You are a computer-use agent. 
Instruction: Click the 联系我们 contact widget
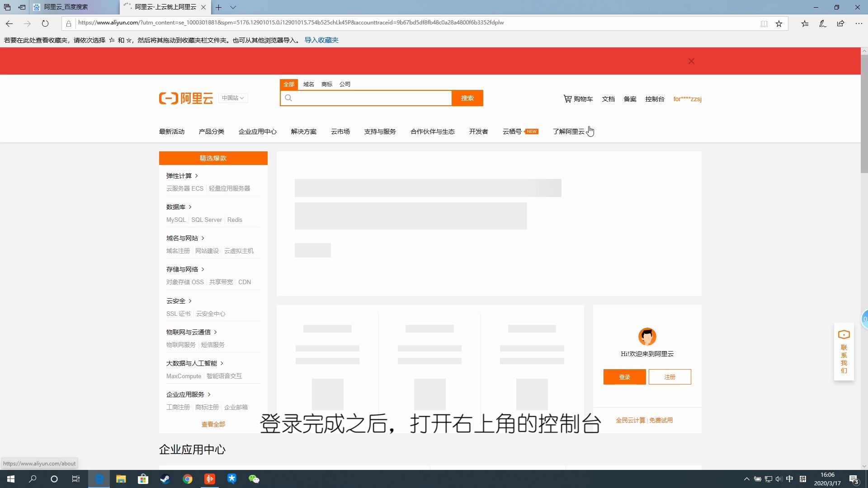844,352
